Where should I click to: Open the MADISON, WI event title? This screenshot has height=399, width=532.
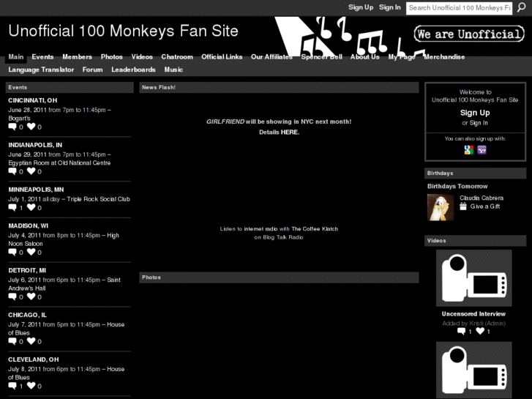[28, 225]
